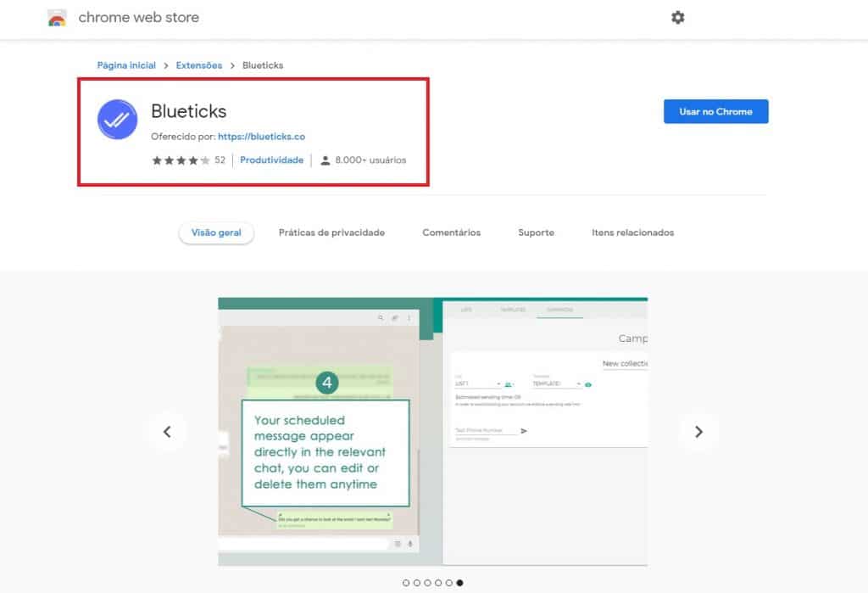Image resolution: width=868 pixels, height=593 pixels.
Task: Click the Produtividade category link
Action: pyautogui.click(x=271, y=160)
